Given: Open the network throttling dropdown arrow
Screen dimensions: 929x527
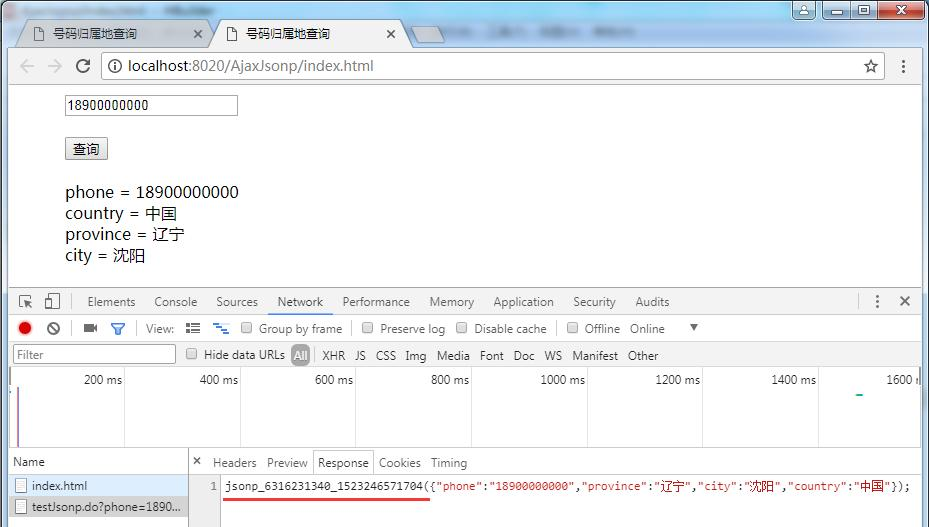Looking at the screenshot, I should (x=694, y=328).
